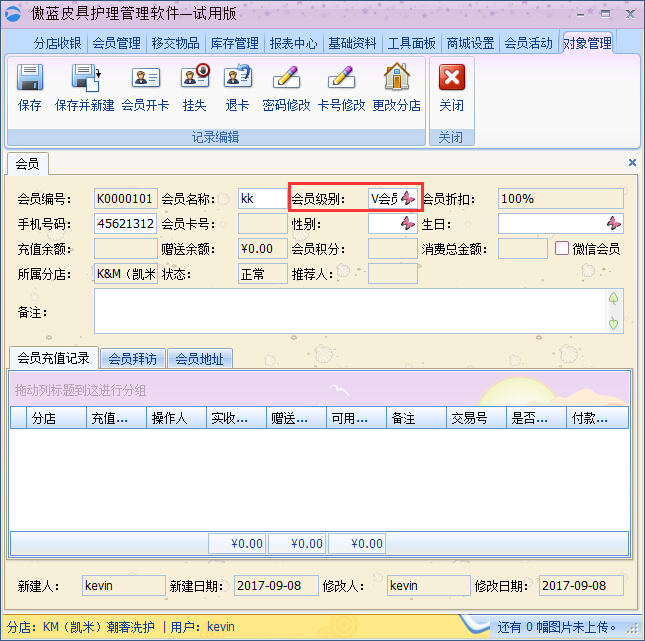Image resolution: width=645 pixels, height=641 pixels.
Task: Open the 生日 birthday date dropdown
Action: [x=614, y=223]
